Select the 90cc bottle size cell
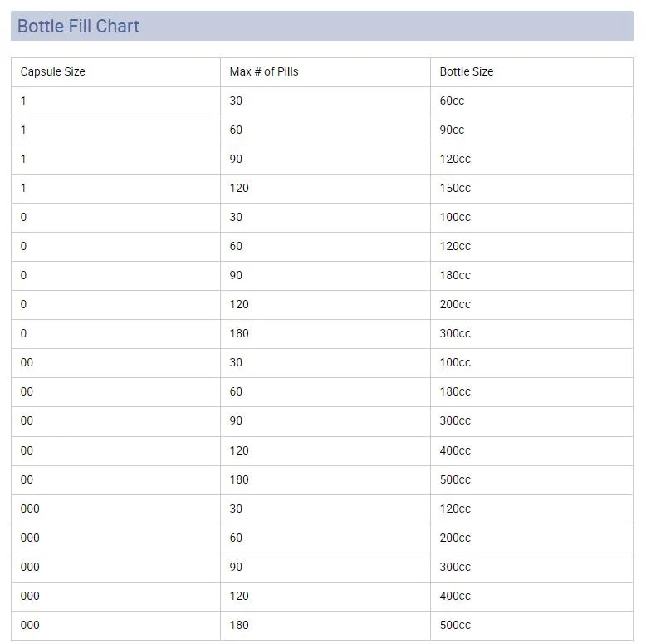 click(453, 130)
